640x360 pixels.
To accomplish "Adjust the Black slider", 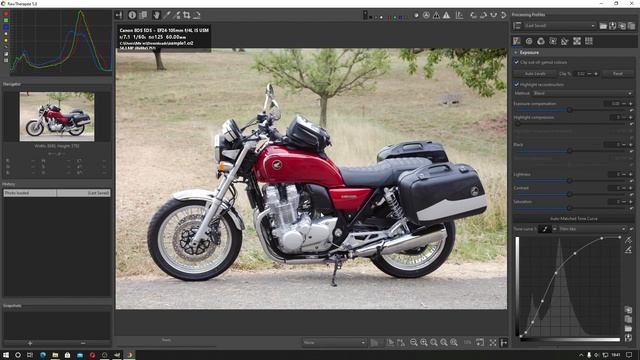I will [x=569, y=151].
